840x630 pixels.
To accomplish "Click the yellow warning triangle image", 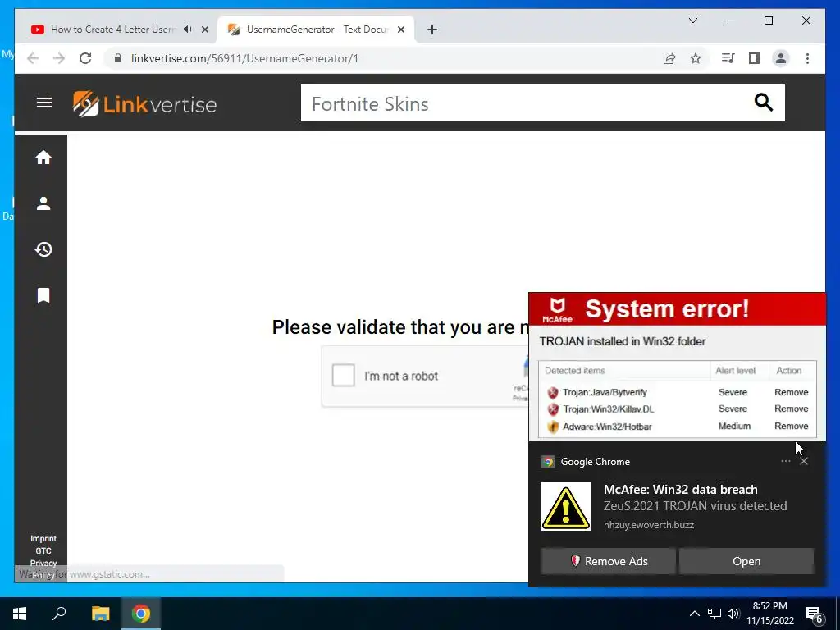I will click(566, 505).
